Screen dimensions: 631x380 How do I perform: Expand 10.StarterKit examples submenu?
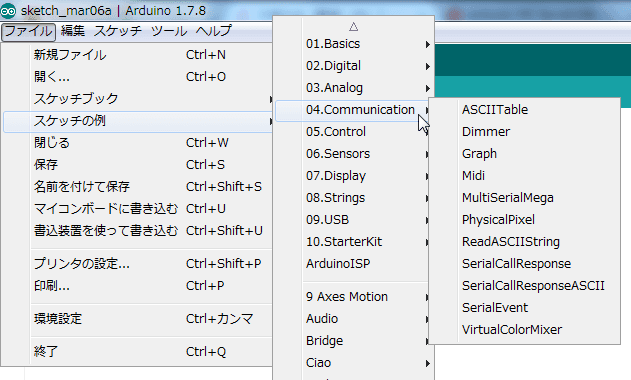point(353,242)
